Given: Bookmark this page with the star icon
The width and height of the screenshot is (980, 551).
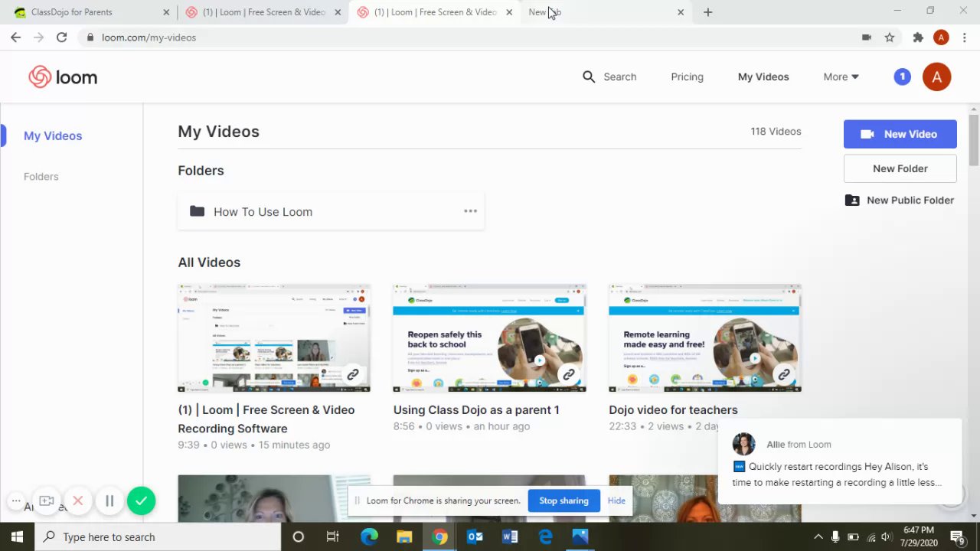Looking at the screenshot, I should [890, 37].
